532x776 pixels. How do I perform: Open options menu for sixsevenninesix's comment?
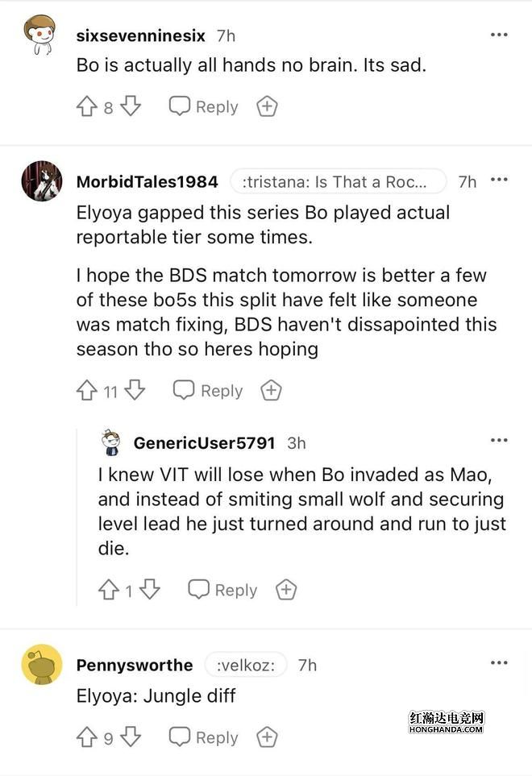pos(499,35)
